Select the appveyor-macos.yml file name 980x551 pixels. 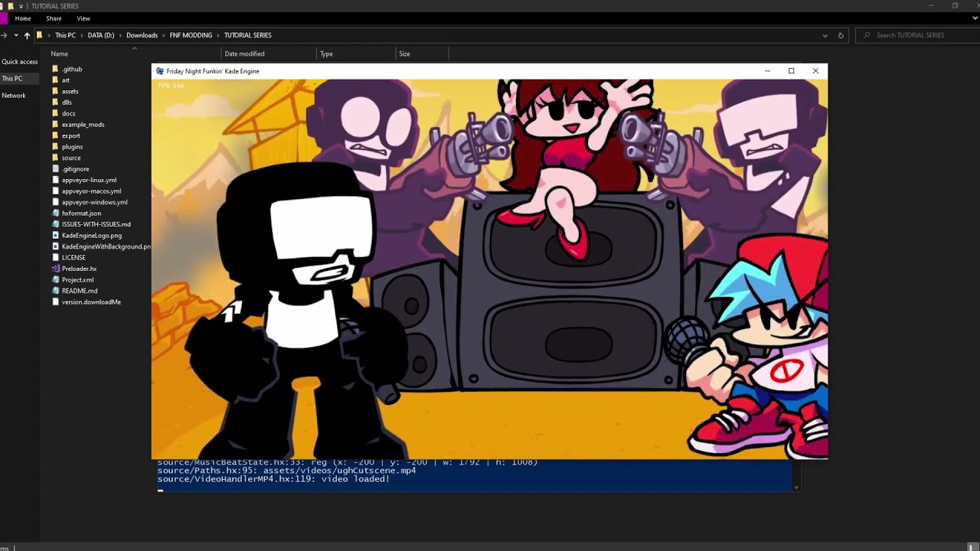(x=91, y=191)
